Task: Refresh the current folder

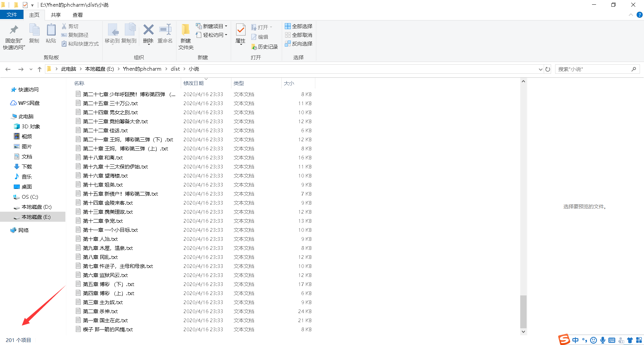Action: (548, 69)
